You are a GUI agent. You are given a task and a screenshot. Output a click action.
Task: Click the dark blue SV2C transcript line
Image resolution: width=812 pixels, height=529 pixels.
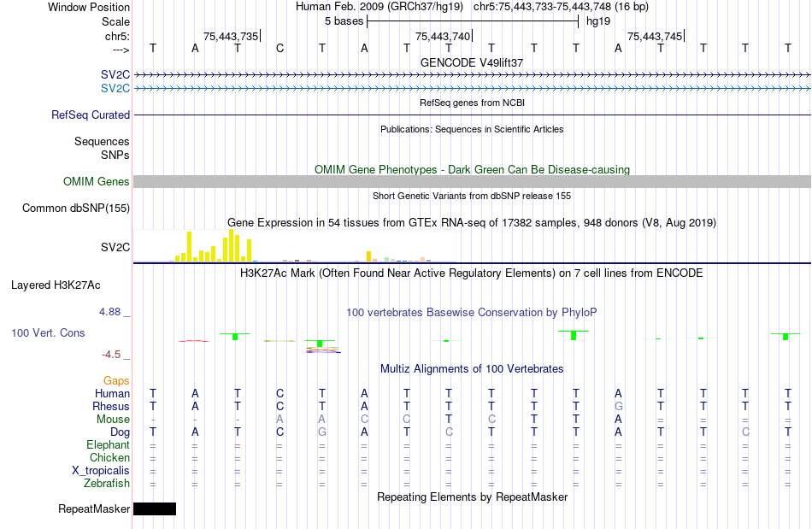coord(473,75)
